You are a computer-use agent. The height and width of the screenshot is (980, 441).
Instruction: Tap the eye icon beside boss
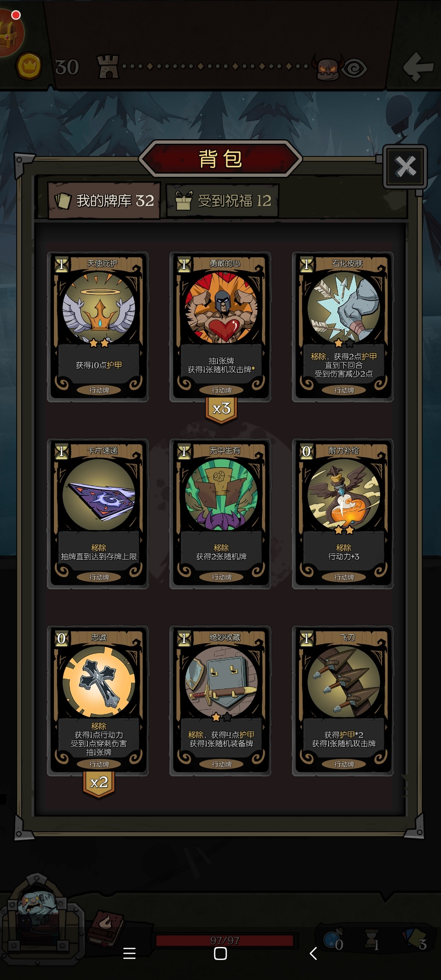click(354, 68)
